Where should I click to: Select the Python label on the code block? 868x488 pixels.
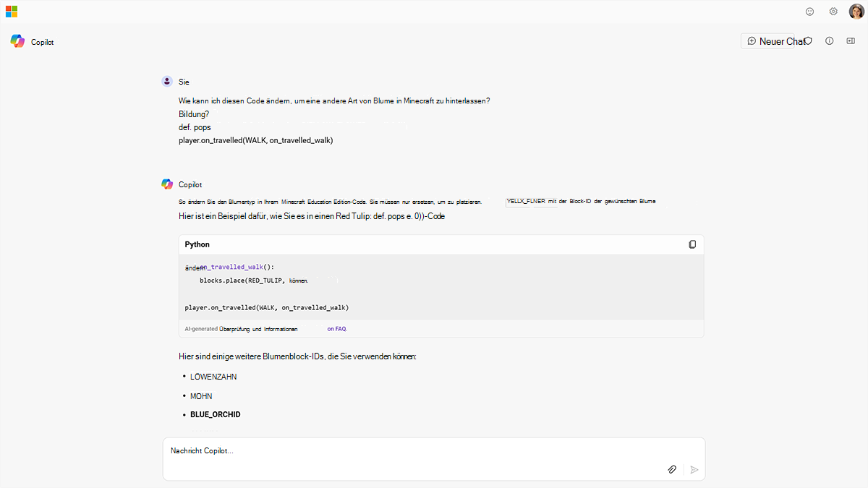click(197, 244)
